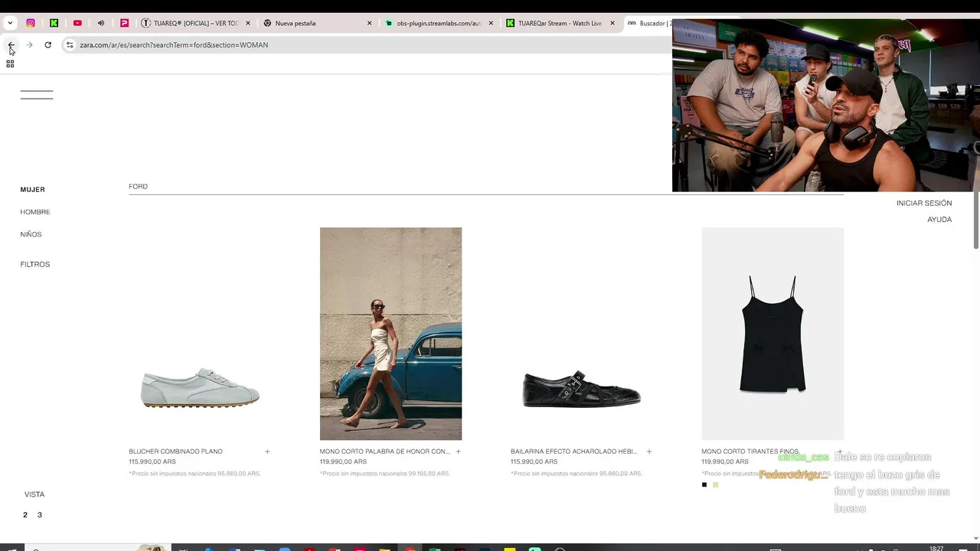Select the MUJER section
Image resolution: width=980 pixels, height=551 pixels.
click(x=33, y=190)
